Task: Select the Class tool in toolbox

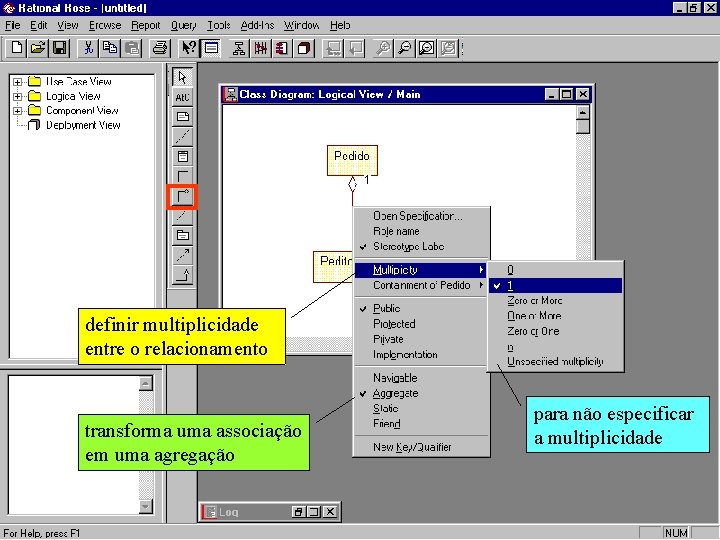Action: 182,156
